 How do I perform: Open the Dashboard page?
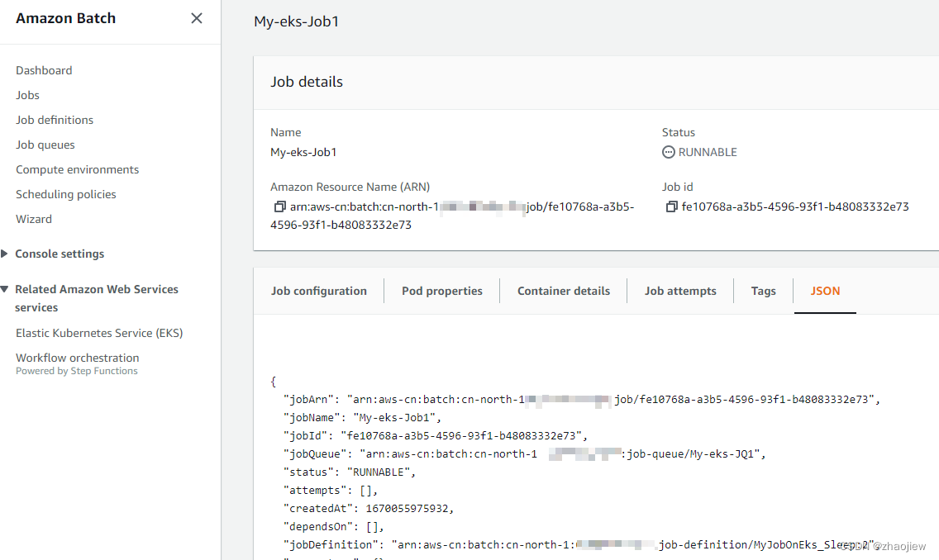44,70
